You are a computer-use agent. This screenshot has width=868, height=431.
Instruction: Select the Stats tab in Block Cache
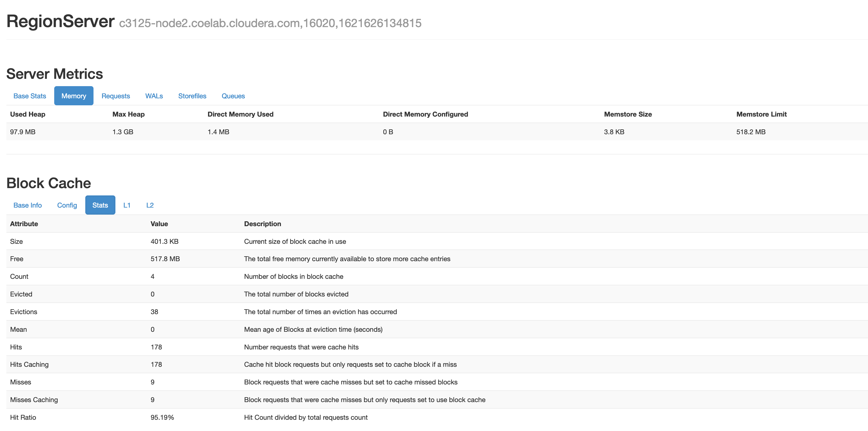(100, 205)
